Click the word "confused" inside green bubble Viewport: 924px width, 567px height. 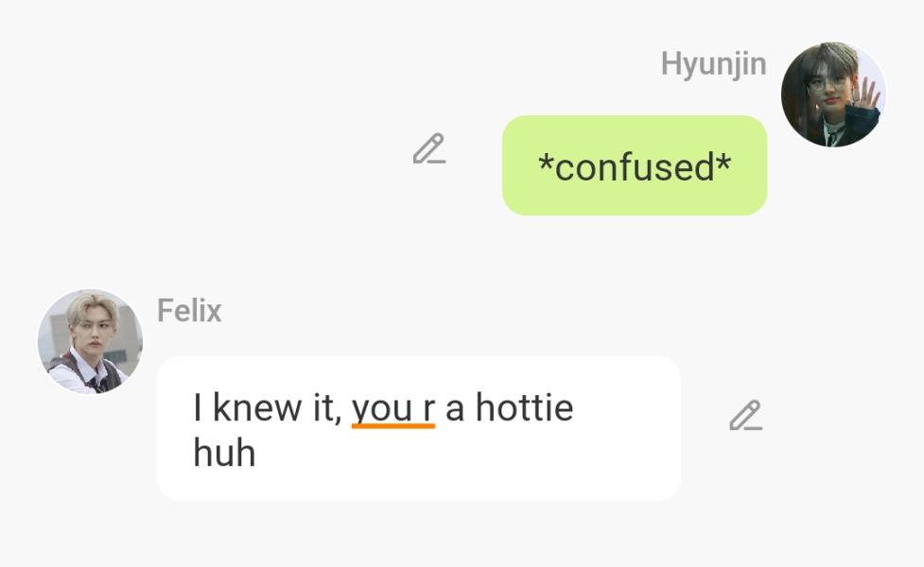point(635,167)
